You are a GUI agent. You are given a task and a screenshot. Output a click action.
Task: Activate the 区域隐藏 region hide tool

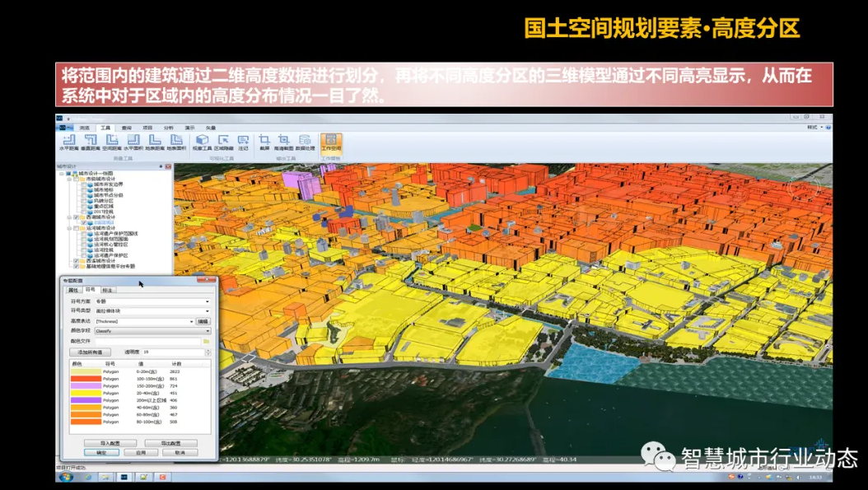click(224, 142)
